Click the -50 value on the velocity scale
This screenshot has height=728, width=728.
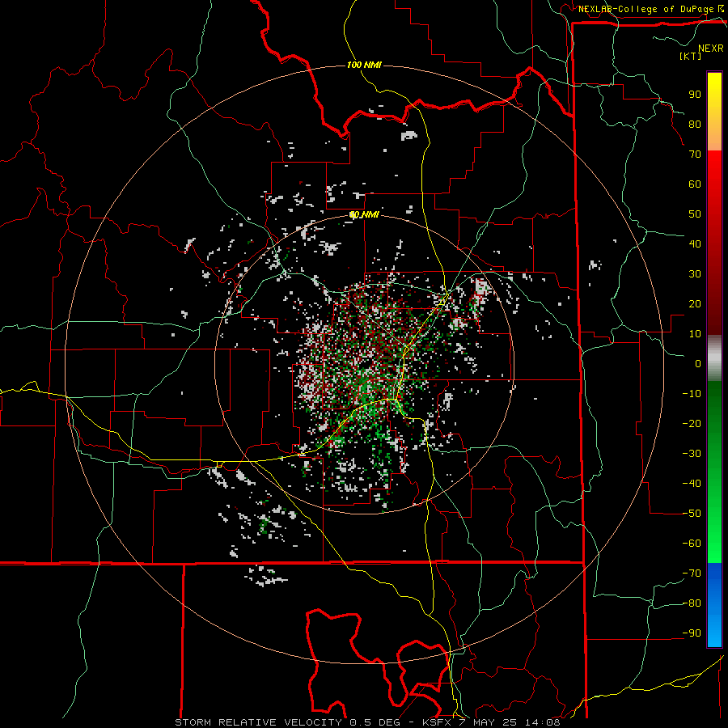click(692, 514)
